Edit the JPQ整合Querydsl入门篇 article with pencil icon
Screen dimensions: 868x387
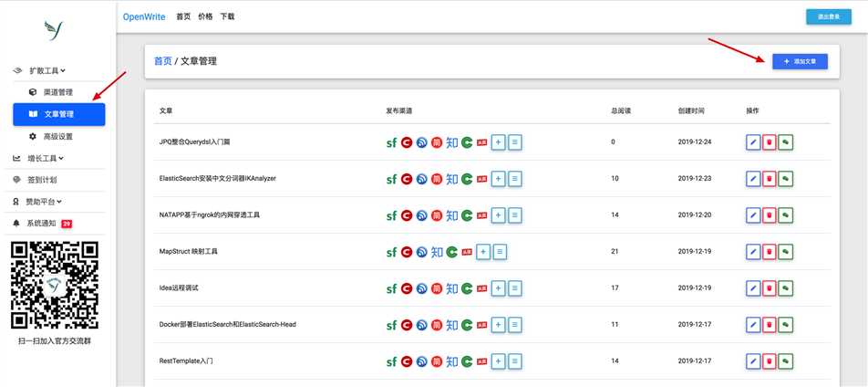(753, 142)
